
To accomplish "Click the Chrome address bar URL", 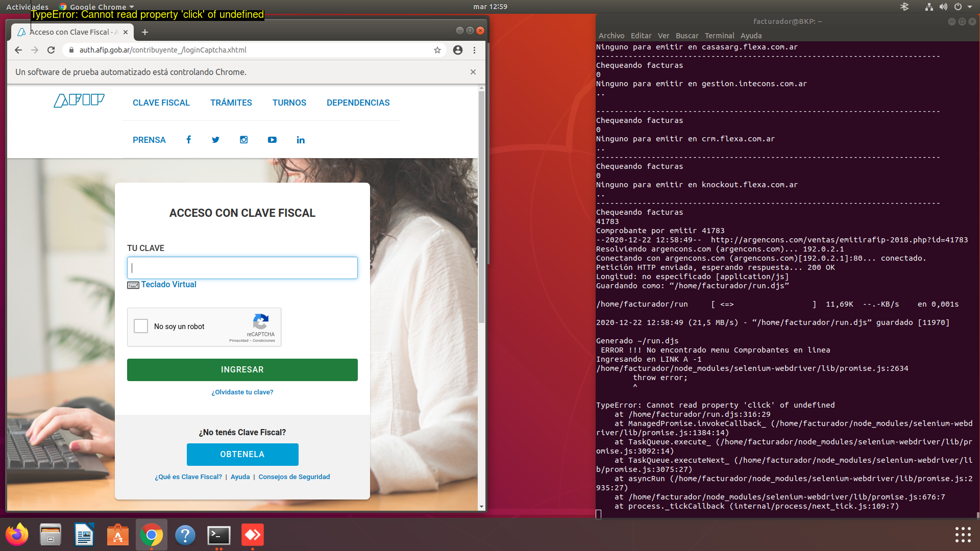I will [163, 50].
